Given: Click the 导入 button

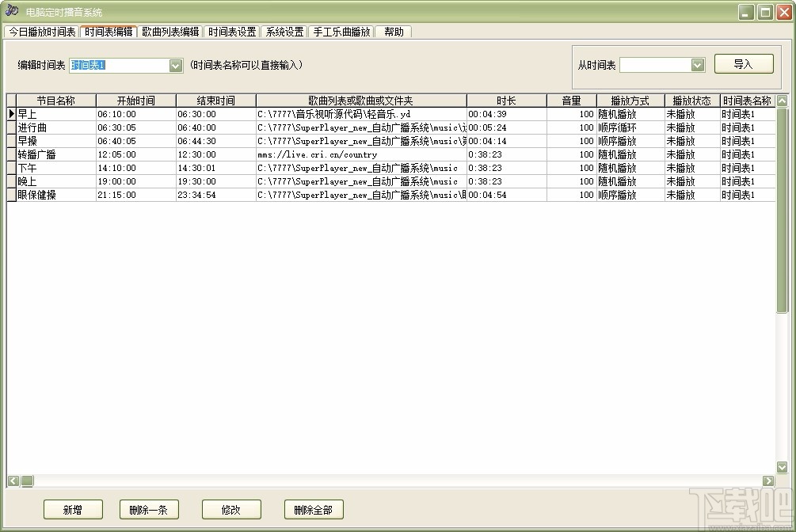Looking at the screenshot, I should pyautogui.click(x=743, y=63).
